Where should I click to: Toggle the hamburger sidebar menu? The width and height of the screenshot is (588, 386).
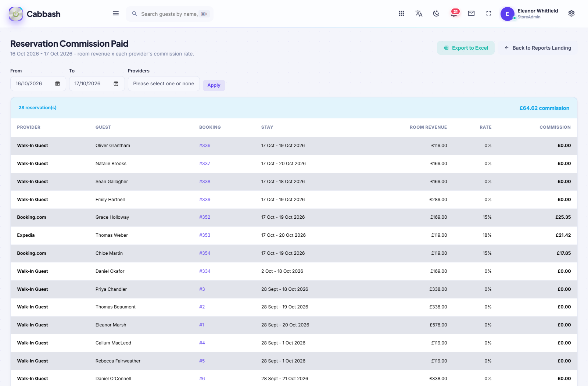tap(116, 14)
